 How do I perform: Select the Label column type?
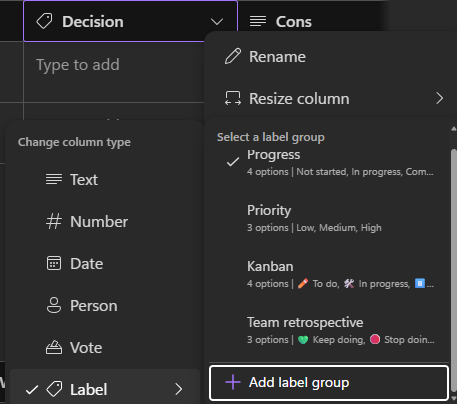pos(105,387)
